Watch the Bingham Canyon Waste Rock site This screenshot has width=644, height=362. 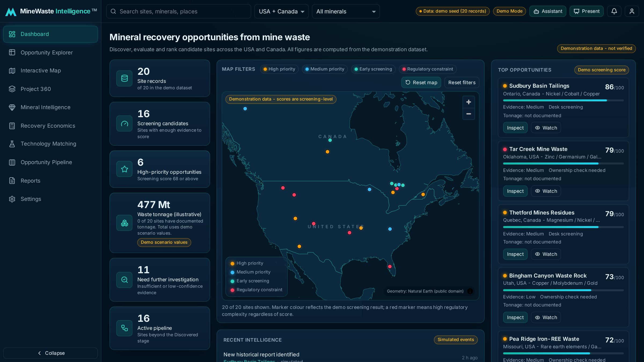click(546, 317)
